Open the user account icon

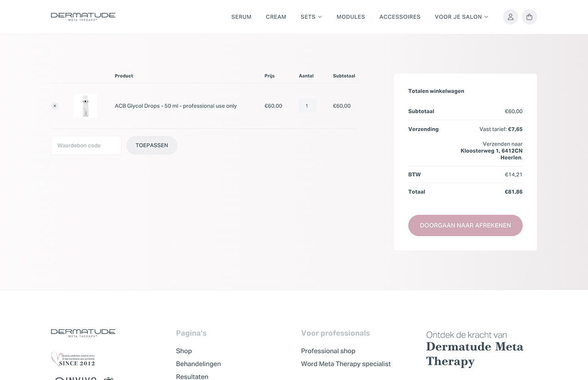(x=510, y=17)
